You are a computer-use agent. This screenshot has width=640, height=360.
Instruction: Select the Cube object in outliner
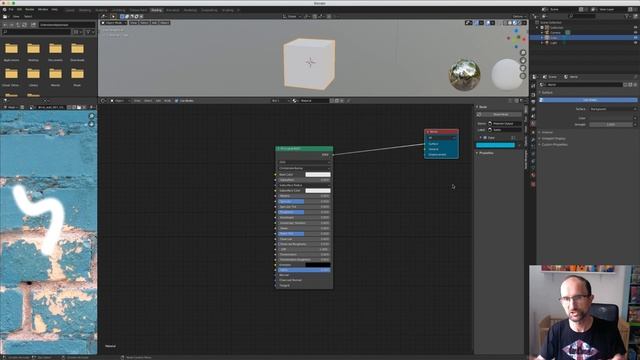(553, 38)
